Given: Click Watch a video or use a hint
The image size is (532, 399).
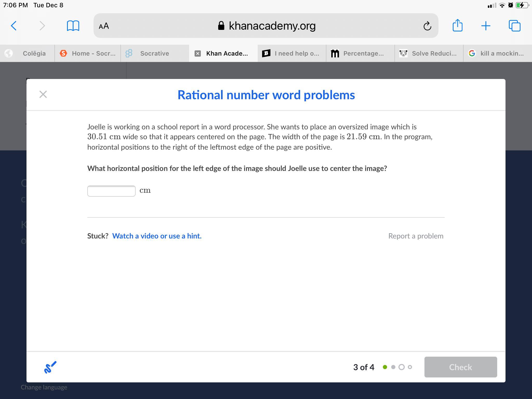Looking at the screenshot, I should point(157,236).
